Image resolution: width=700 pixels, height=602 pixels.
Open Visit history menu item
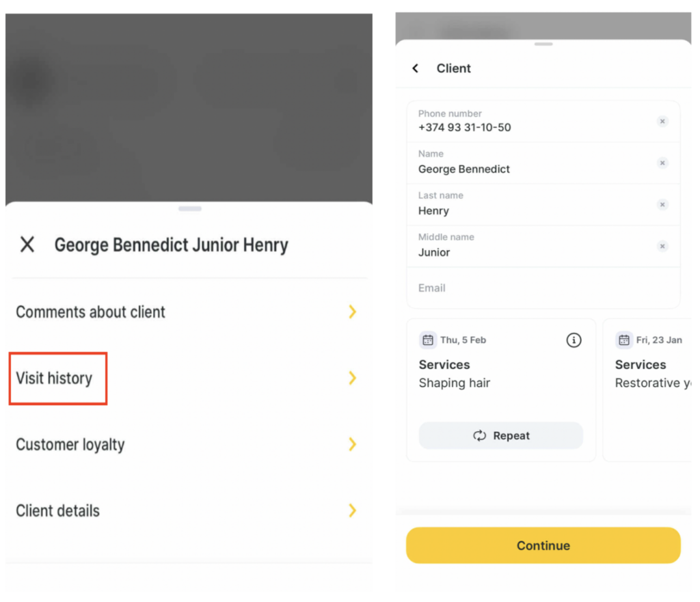click(x=55, y=379)
